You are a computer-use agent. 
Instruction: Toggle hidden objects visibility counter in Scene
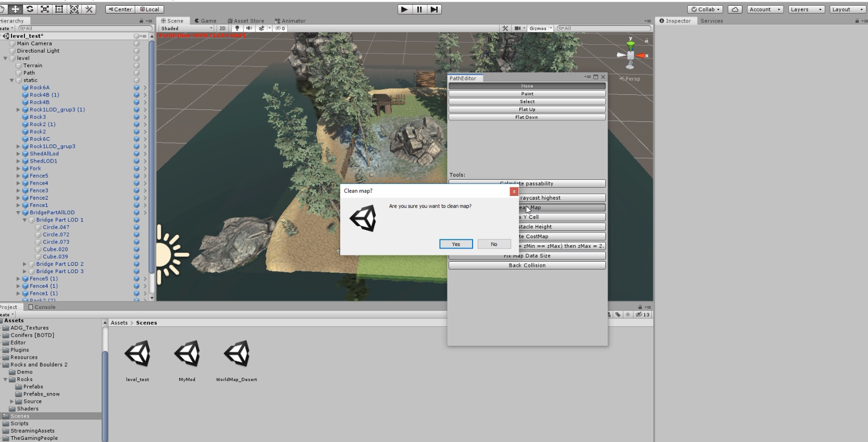click(x=280, y=28)
